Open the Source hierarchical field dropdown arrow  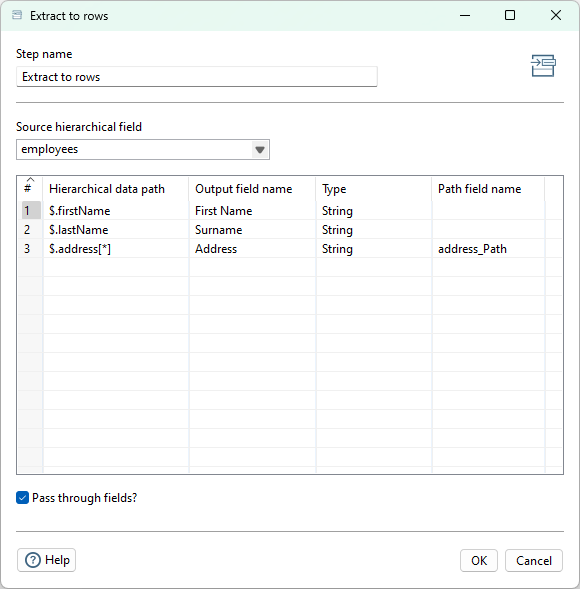pos(260,150)
